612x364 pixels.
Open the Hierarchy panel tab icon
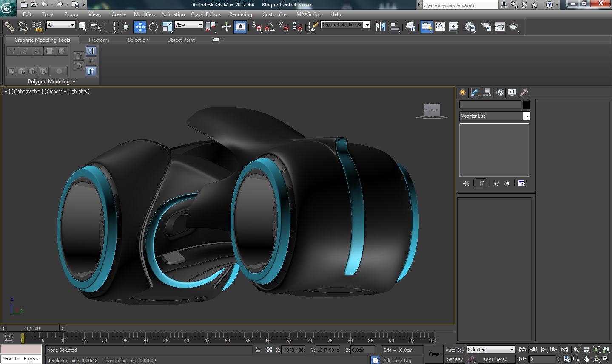pyautogui.click(x=487, y=93)
